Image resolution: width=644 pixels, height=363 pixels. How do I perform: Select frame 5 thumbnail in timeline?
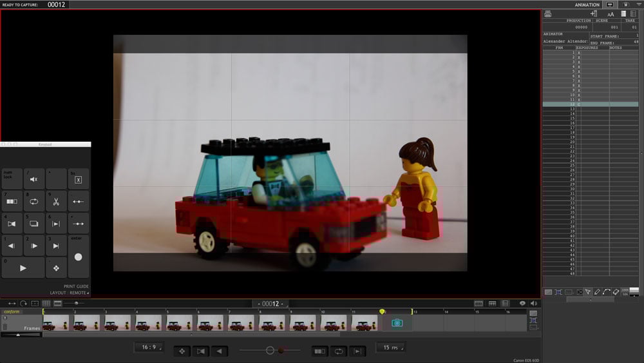point(180,322)
